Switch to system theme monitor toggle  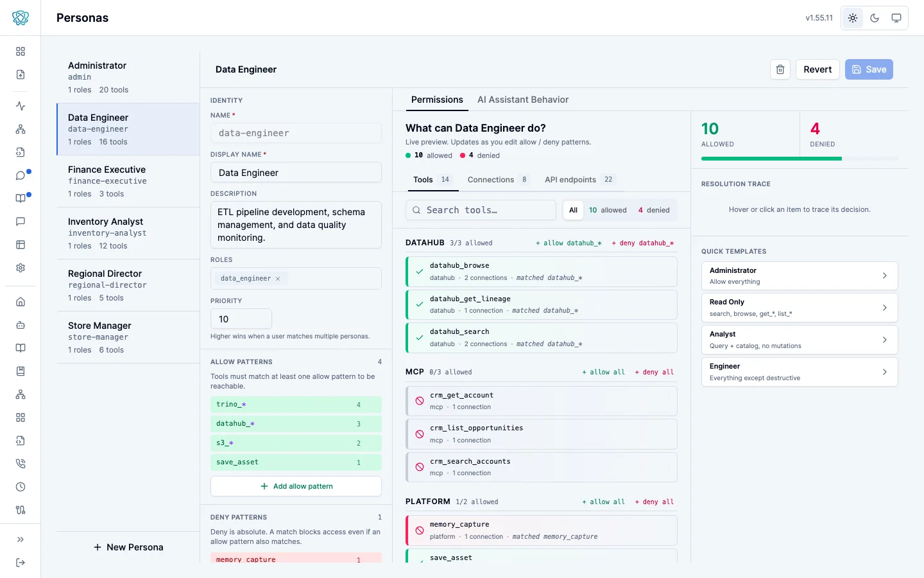coord(896,18)
